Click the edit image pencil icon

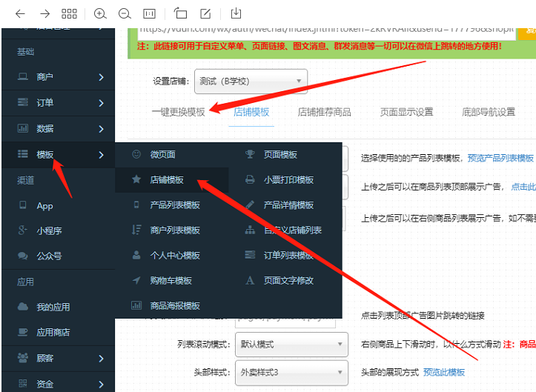coord(205,13)
